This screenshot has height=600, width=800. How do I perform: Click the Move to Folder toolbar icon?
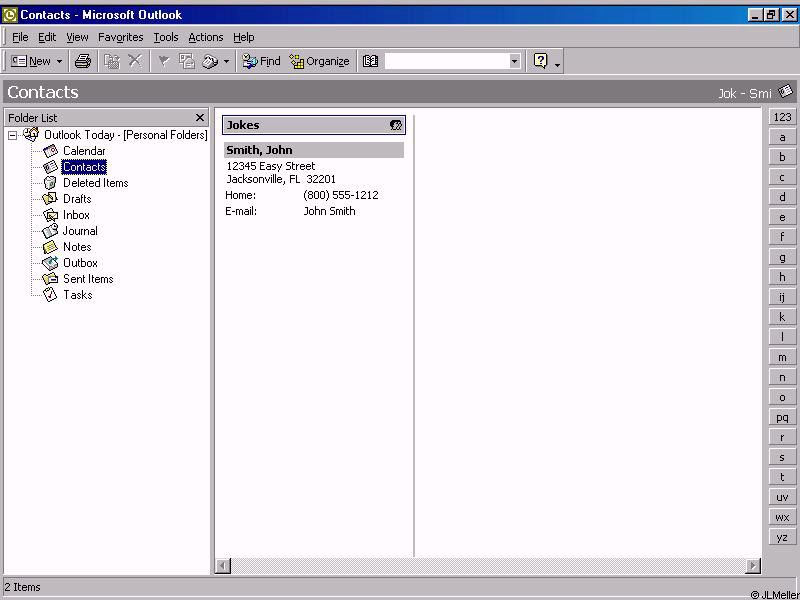coord(112,61)
